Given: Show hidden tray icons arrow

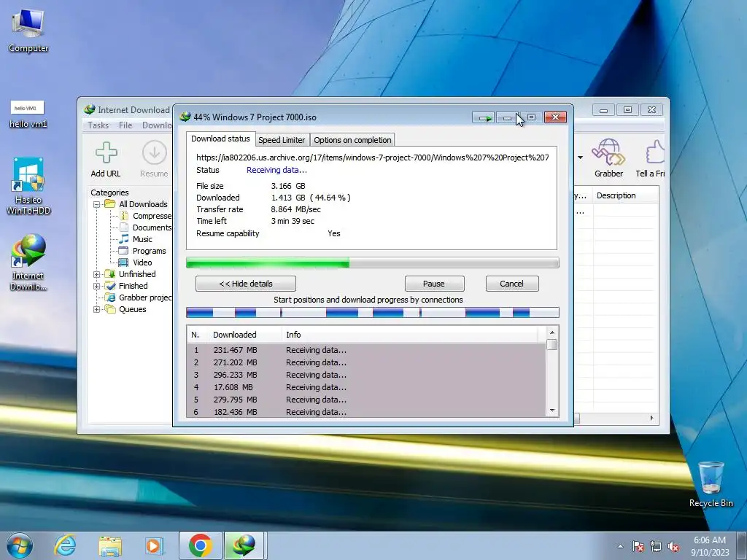Looking at the screenshot, I should coord(620,547).
